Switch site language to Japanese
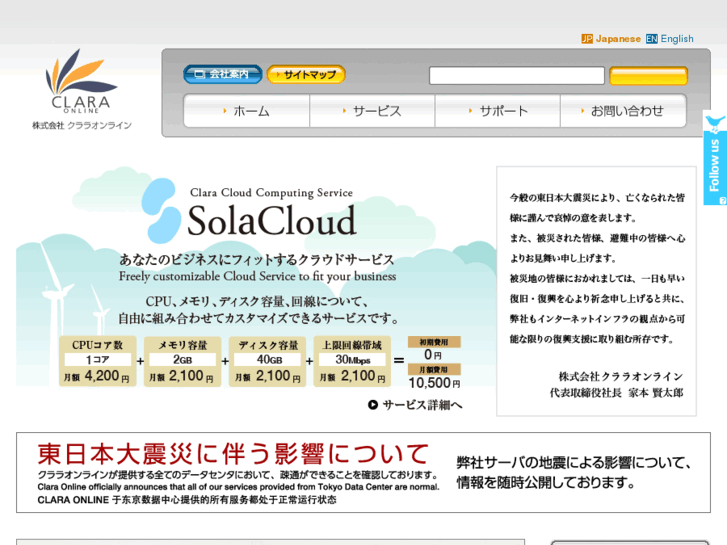This screenshot has width=727, height=545. pos(618,39)
